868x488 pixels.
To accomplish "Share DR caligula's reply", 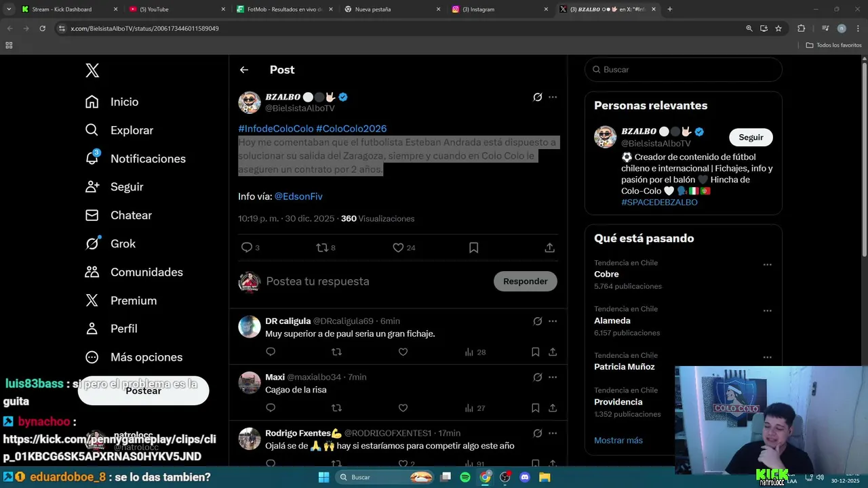I will 553,352.
